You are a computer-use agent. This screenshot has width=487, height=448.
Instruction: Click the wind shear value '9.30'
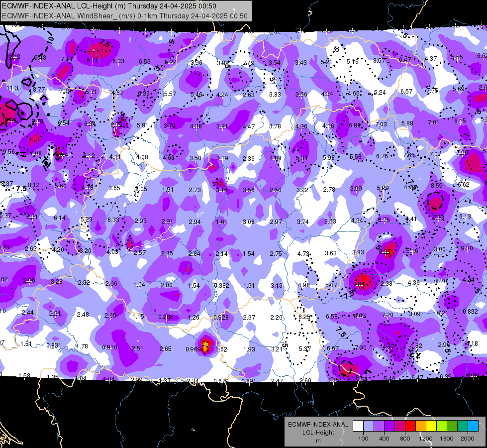pos(467,248)
